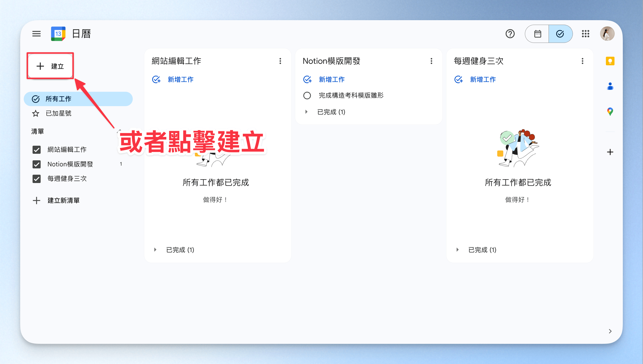Screen dimensions: 643x364
Task: Uncheck the Notion模版開發 list checkbox
Action: 37,164
